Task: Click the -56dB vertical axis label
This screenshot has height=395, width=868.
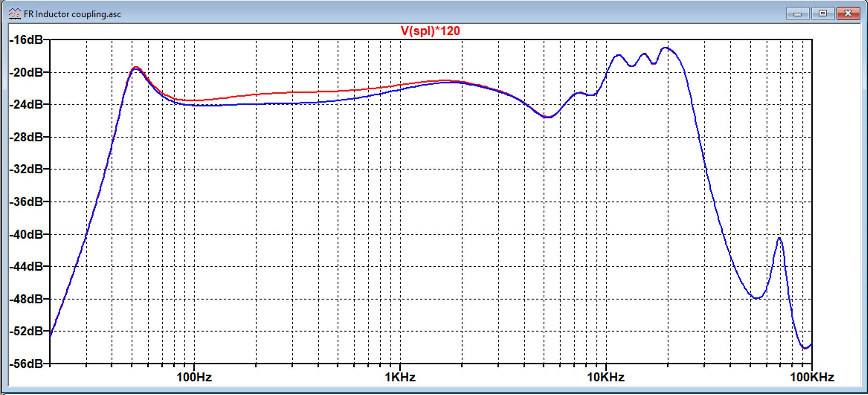Action: tap(26, 364)
